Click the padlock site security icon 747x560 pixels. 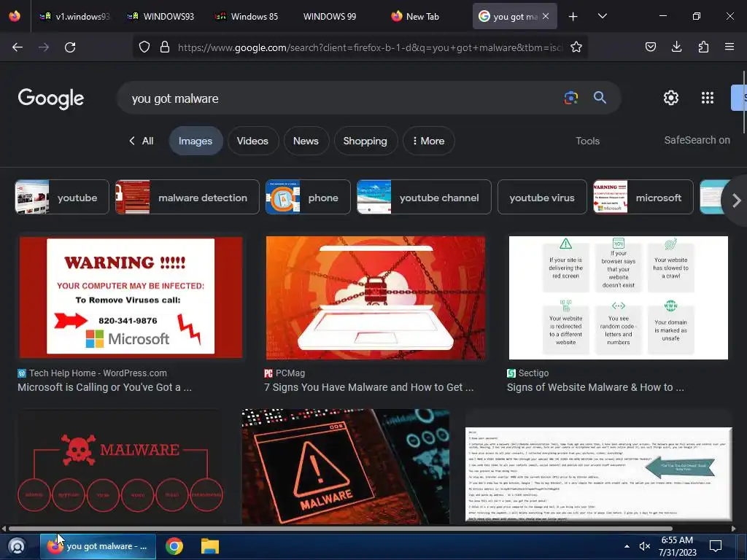[165, 47]
